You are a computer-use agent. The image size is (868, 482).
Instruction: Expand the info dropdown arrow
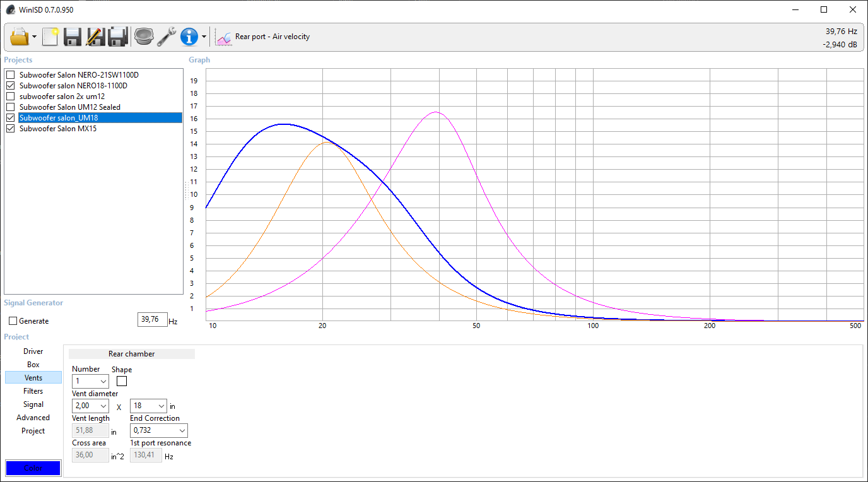(x=204, y=37)
